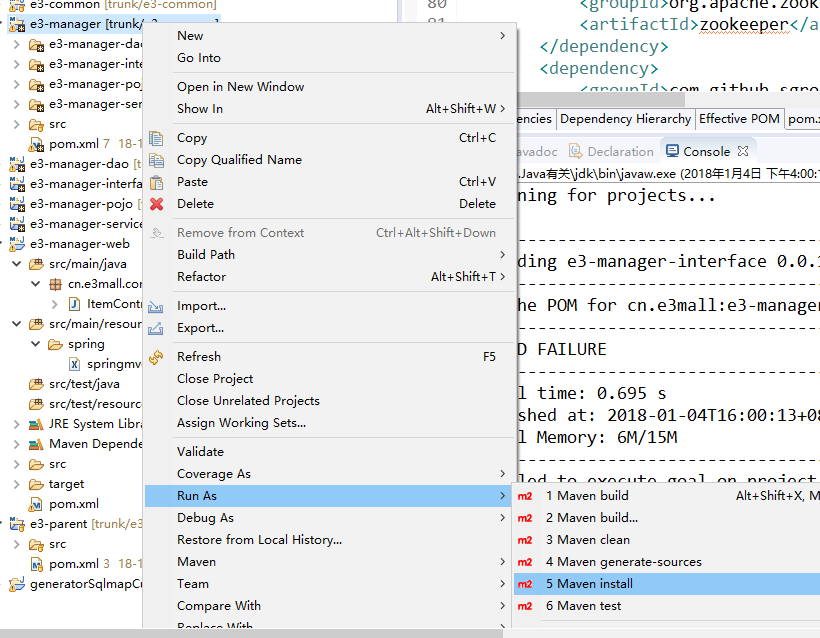820x638 pixels.
Task: Open the Coverage As submenu
Action: [329, 474]
